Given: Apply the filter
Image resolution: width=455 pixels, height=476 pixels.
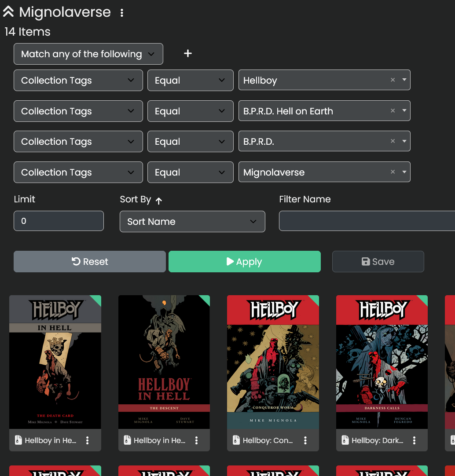Looking at the screenshot, I should pyautogui.click(x=245, y=262).
